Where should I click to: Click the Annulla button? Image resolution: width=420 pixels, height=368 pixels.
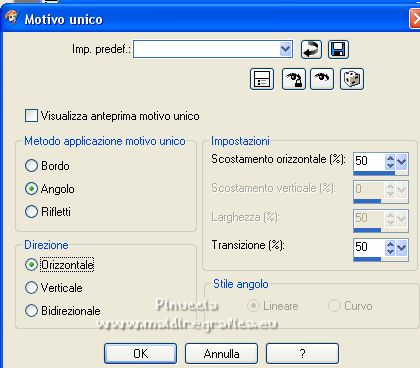pyautogui.click(x=221, y=354)
